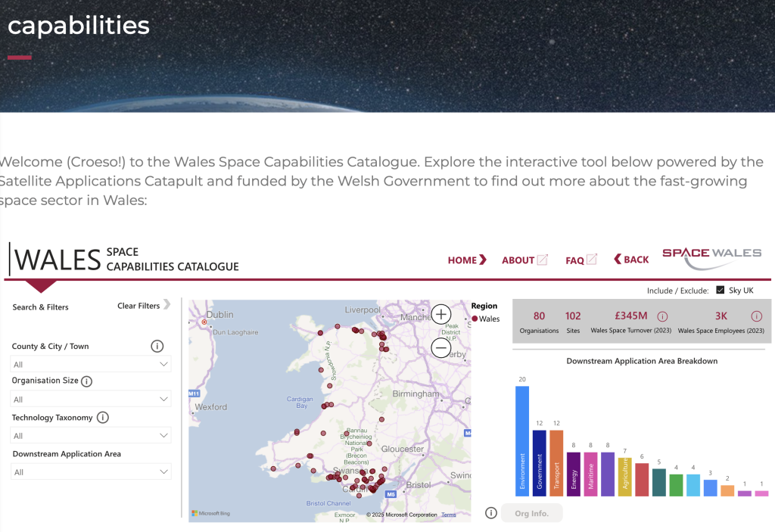This screenshot has height=532, width=775.
Task: Uncheck the Sky UK checkbox
Action: 720,290
